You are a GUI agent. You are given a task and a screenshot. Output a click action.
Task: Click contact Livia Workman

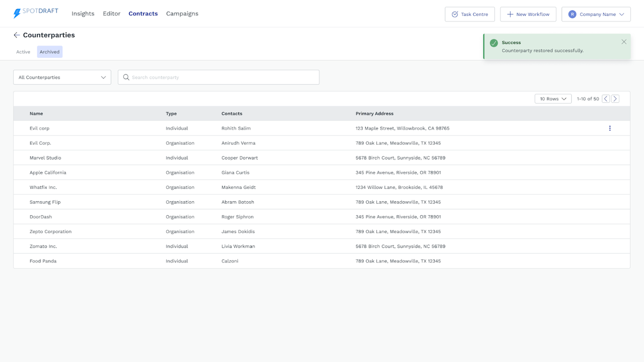pos(238,246)
